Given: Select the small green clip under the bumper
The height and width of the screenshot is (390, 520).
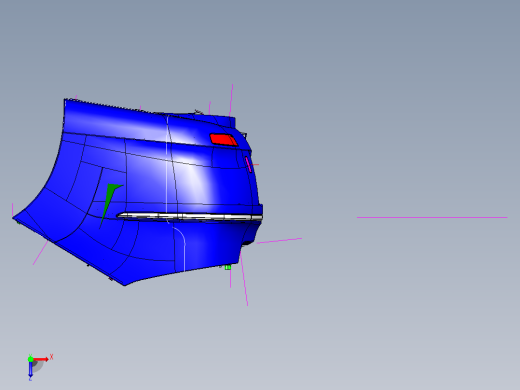Looking at the screenshot, I should click(228, 267).
